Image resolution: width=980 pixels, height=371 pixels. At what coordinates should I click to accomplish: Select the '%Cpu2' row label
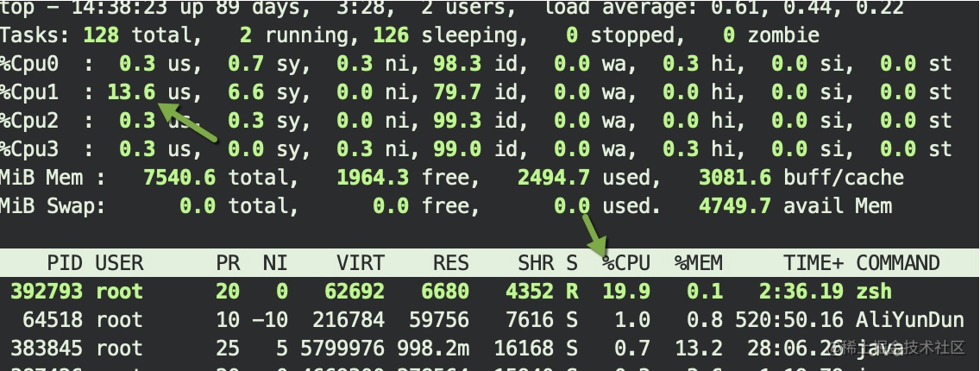click(29, 121)
